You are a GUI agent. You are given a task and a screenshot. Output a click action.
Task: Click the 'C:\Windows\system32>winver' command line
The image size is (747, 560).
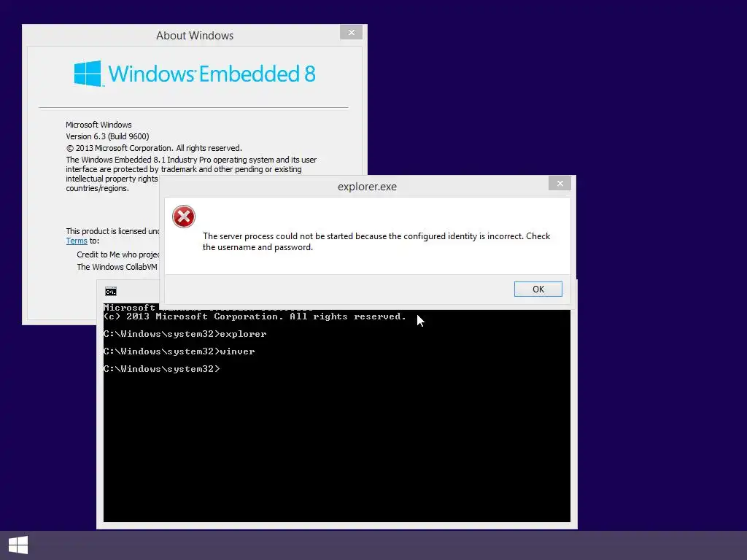pyautogui.click(x=179, y=351)
